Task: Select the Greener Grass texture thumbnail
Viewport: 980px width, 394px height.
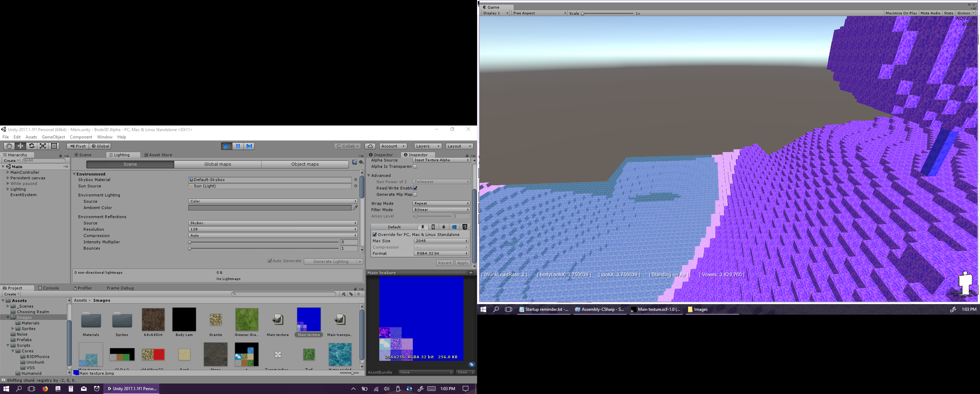Action: tap(247, 320)
